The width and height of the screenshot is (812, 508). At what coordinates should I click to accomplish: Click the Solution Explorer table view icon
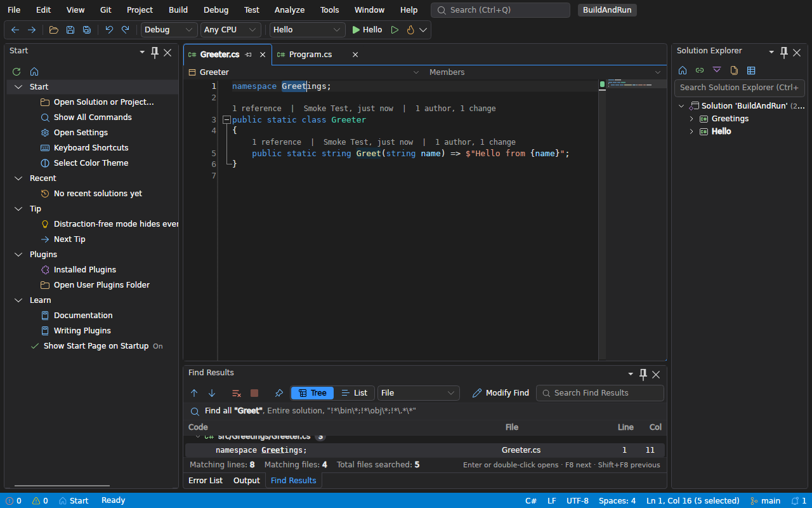[x=751, y=70]
